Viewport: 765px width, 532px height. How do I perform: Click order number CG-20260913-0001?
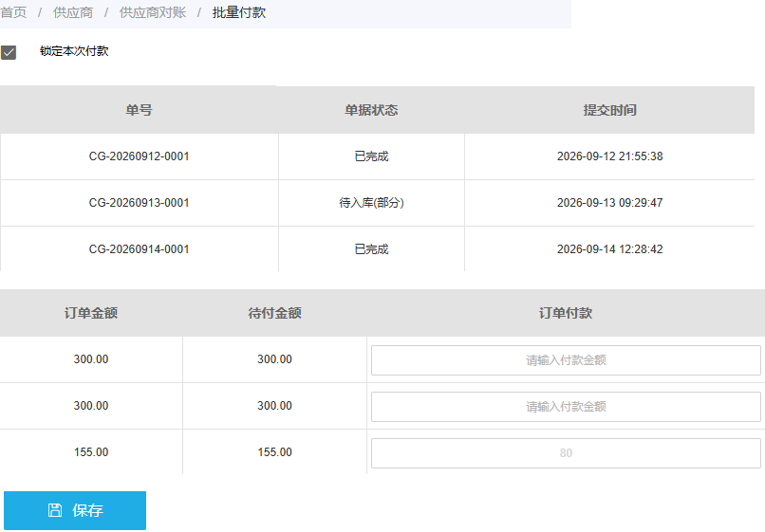[x=139, y=203]
